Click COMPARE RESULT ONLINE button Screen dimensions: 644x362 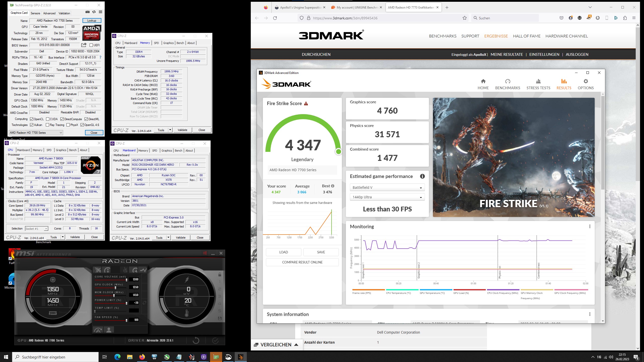pyautogui.click(x=302, y=262)
